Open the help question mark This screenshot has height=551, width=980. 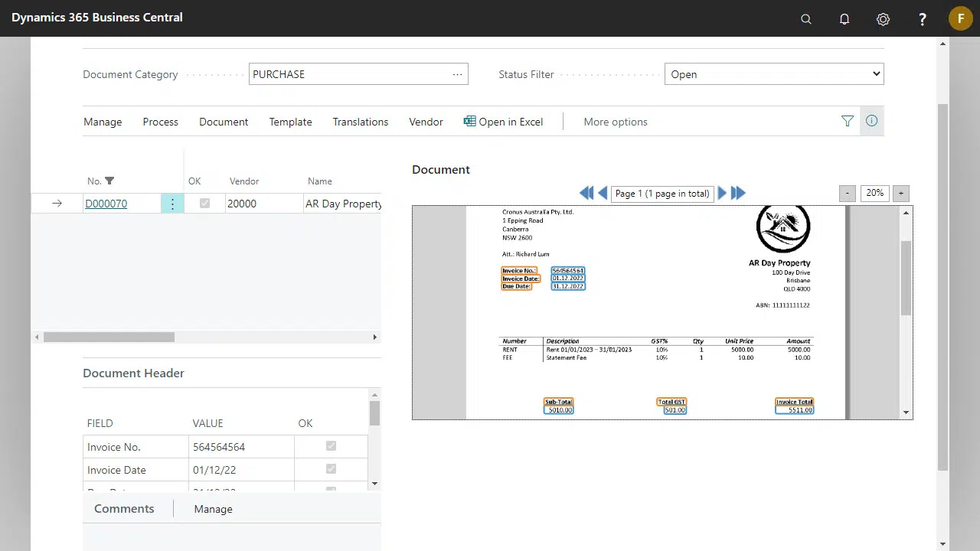tap(923, 19)
